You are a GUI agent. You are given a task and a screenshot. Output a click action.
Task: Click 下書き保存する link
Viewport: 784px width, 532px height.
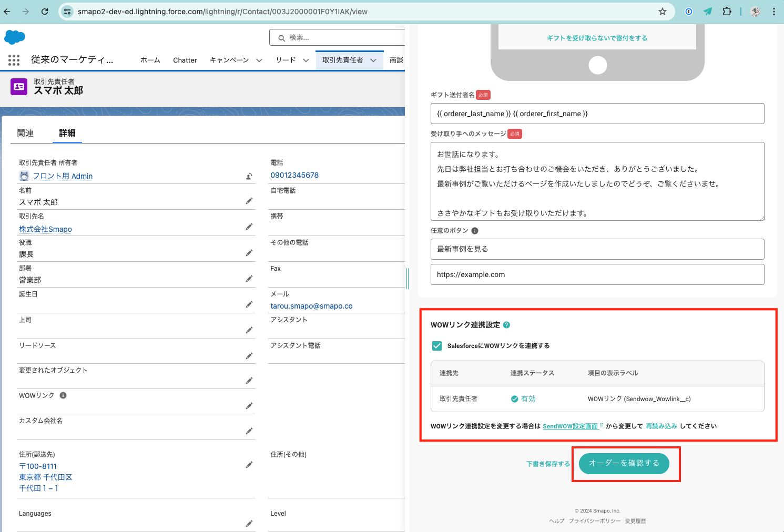tap(548, 464)
